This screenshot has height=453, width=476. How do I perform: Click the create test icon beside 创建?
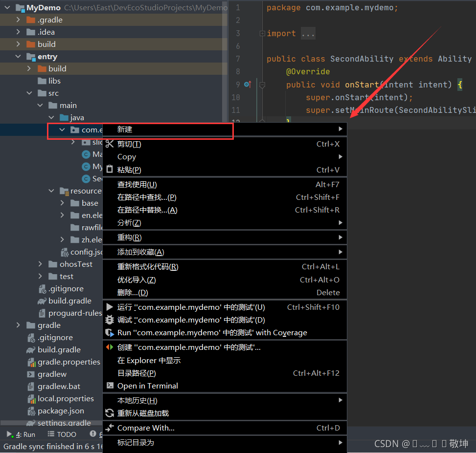click(110, 347)
